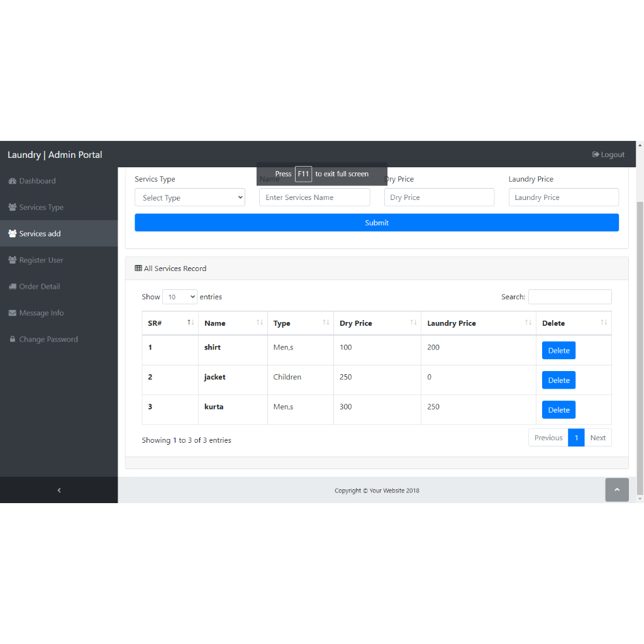Click the Register User icon in sidebar

point(13,260)
